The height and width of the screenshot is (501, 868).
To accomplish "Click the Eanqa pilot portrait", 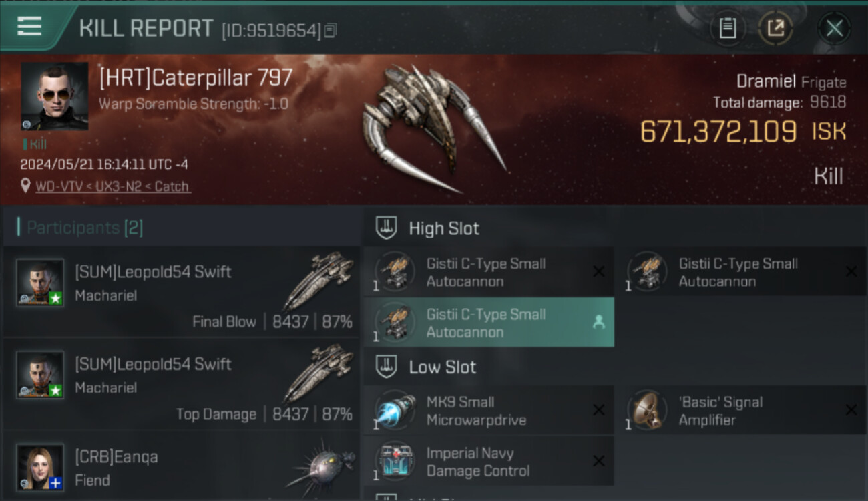I will click(41, 467).
